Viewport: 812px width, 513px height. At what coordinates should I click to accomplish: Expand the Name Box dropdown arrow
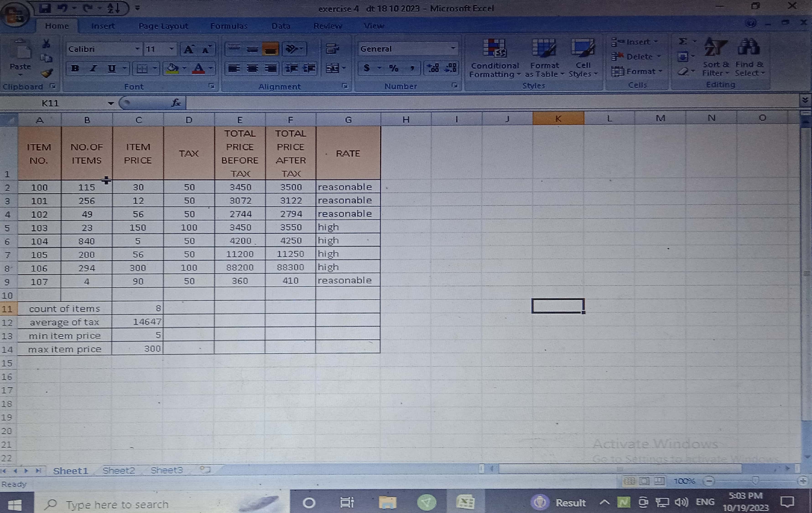click(111, 104)
